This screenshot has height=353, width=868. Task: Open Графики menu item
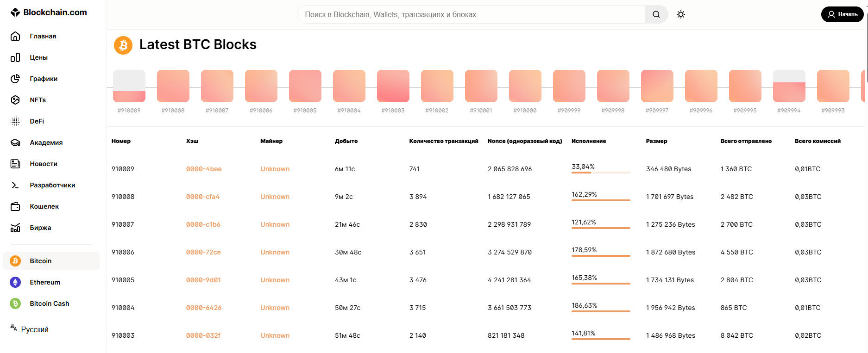[44, 79]
